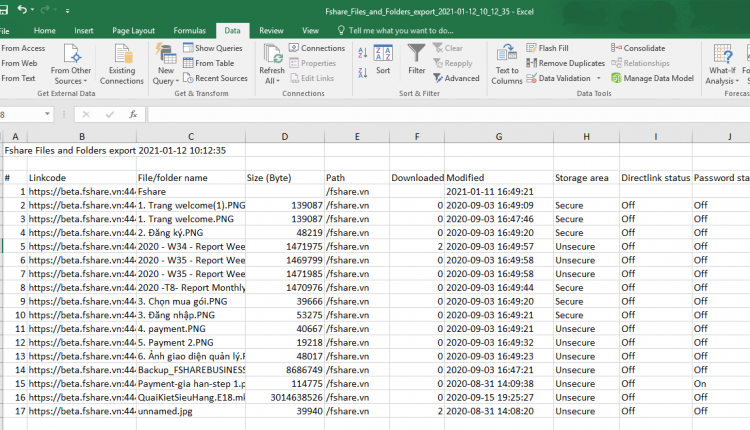Click into the formula bar
The width and height of the screenshot is (750, 430).
tap(449, 114)
